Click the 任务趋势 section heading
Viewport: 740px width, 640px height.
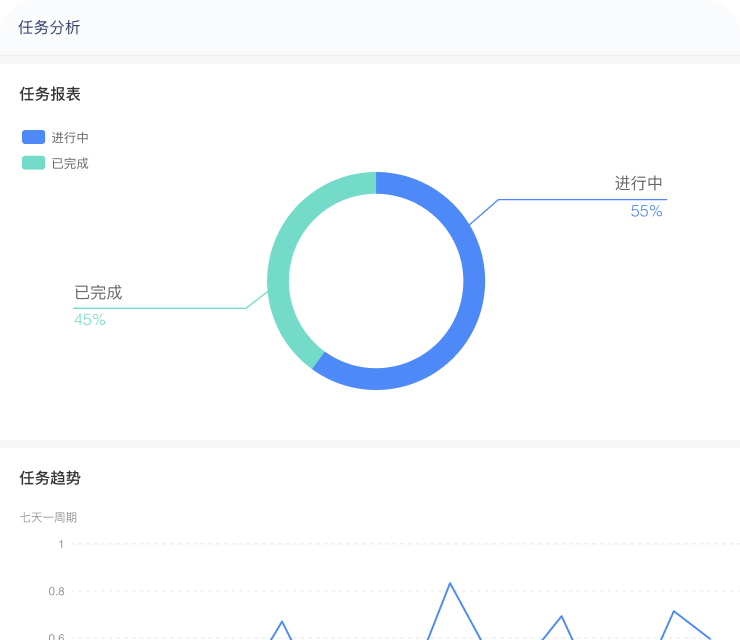pyautogui.click(x=50, y=478)
